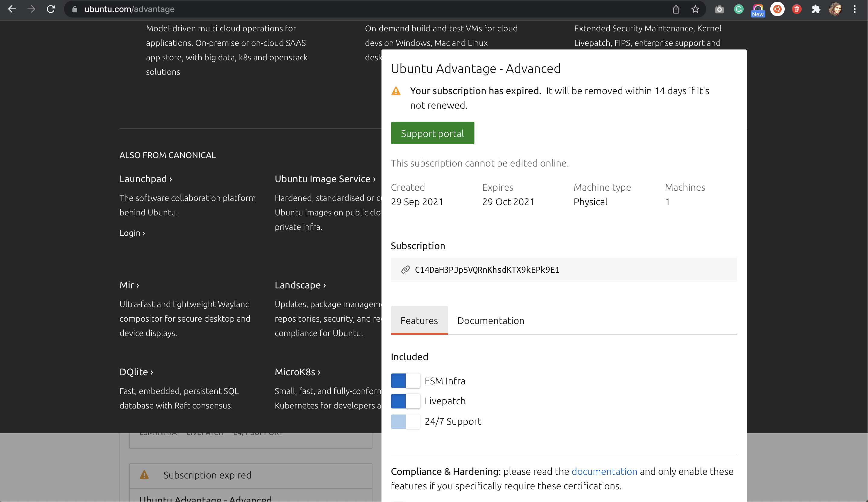The height and width of the screenshot is (502, 868).
Task: Open the MicroK8s chevron link
Action: click(x=297, y=372)
